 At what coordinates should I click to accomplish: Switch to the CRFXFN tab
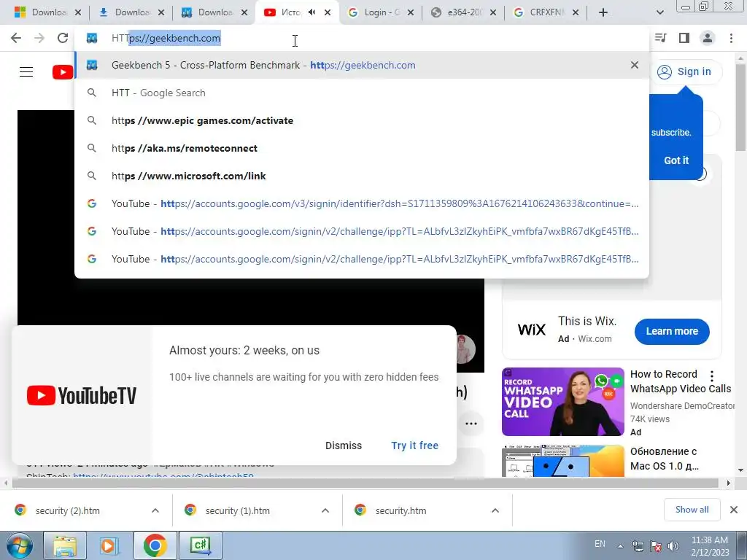(546, 12)
